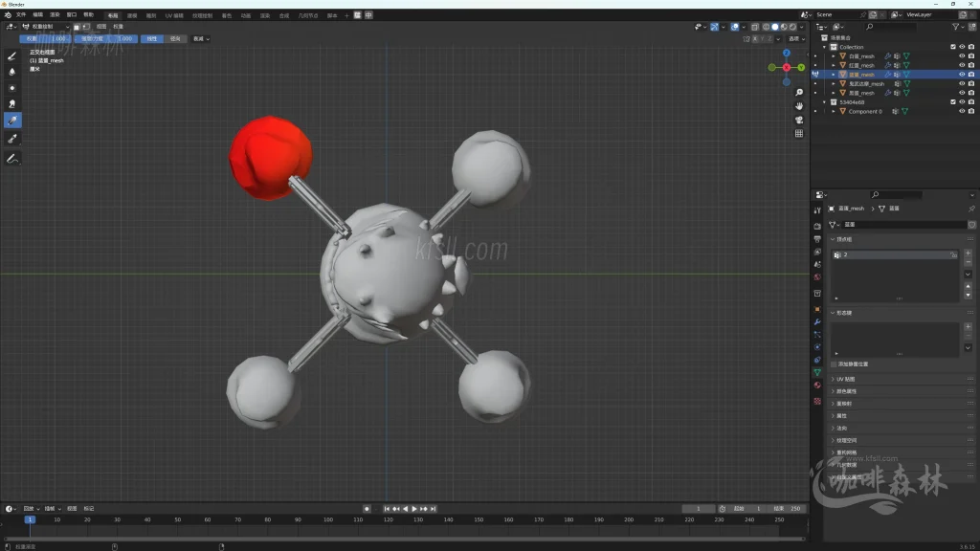980x551 pixels.
Task: Select the Gradient weight tool
Action: pos(12,121)
